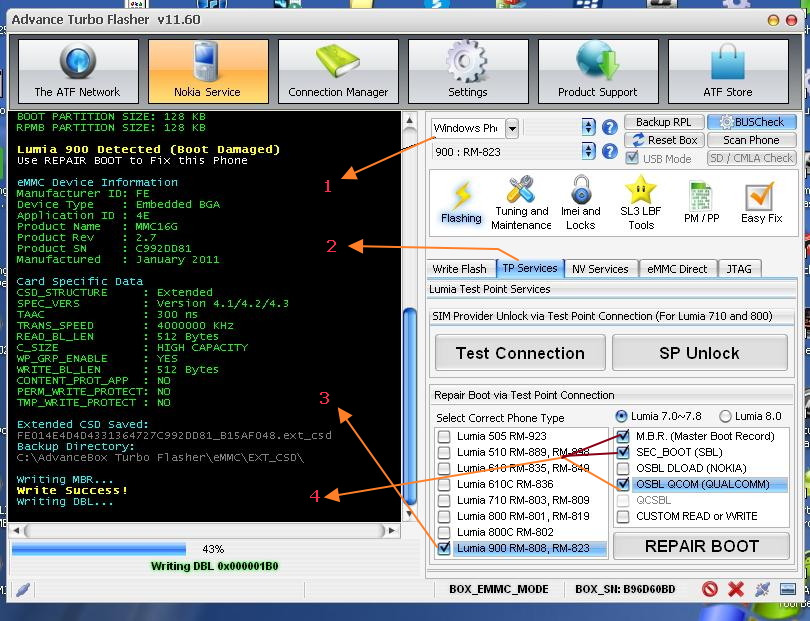
Task: Click 'Lumia 900 Detected (Boot Damaged)' log text
Action: pos(149,149)
